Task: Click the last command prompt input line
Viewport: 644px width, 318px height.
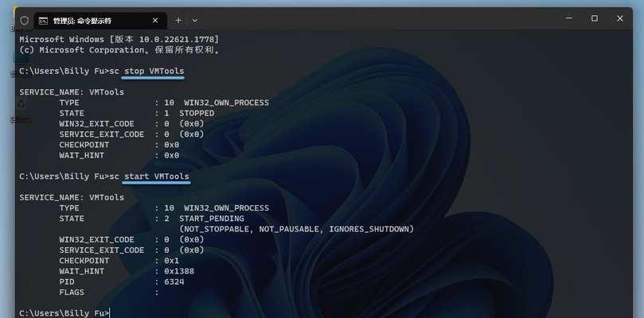Action: [x=65, y=313]
